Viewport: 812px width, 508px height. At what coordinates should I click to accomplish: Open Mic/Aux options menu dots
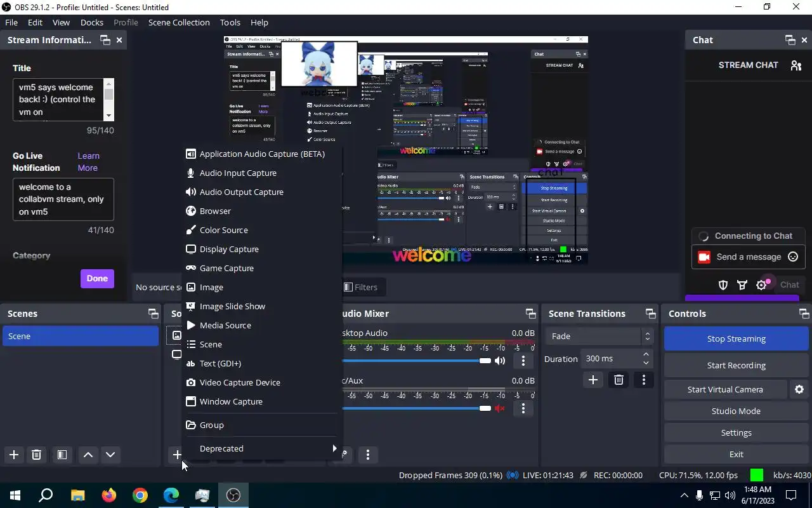point(523,408)
